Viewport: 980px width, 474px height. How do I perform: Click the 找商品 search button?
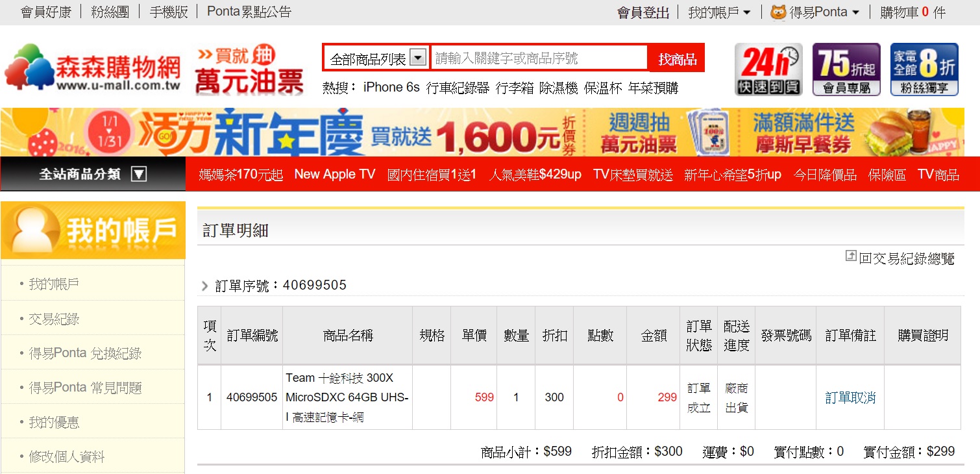point(677,59)
